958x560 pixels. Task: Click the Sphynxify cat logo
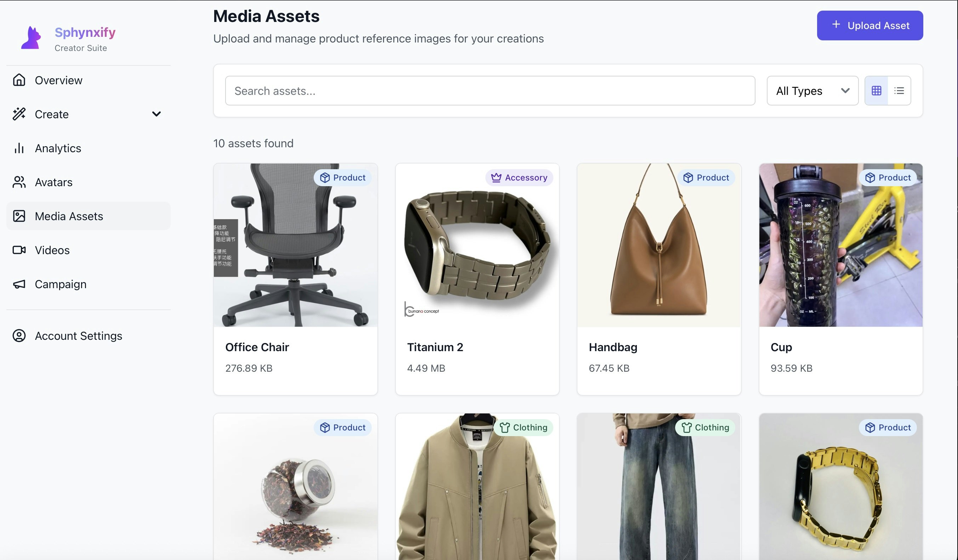tap(31, 38)
